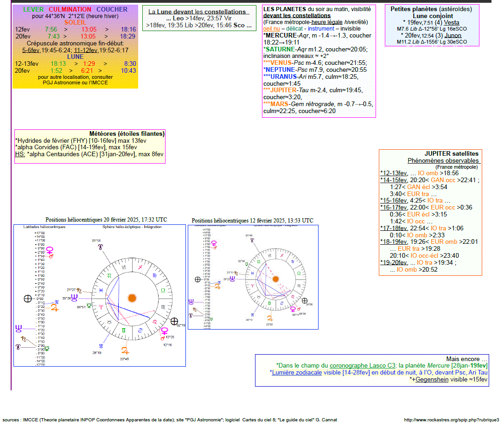Click the 'LES PLANETES' heading
Image resolution: width=504 pixels, height=426 pixels.
(x=285, y=9)
